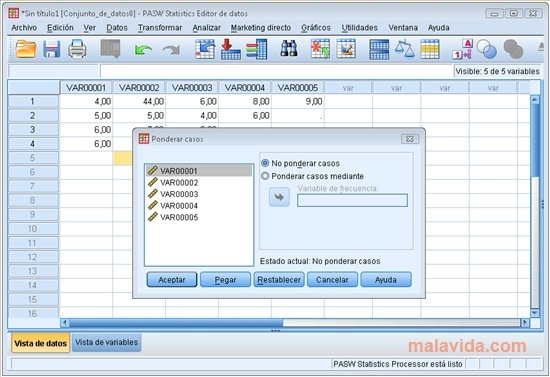Click the horizontal scrollbar right arrow

(525, 322)
